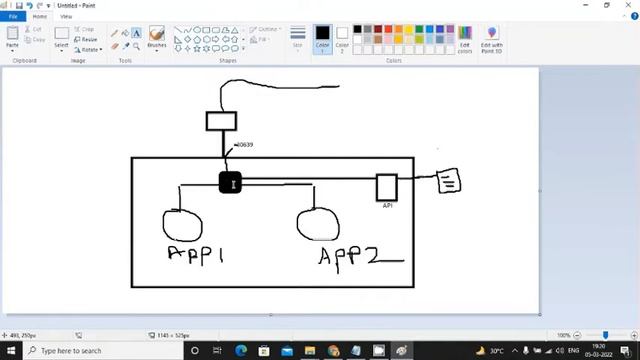Image resolution: width=640 pixels, height=360 pixels.
Task: Switch to the View tab
Action: click(66, 16)
